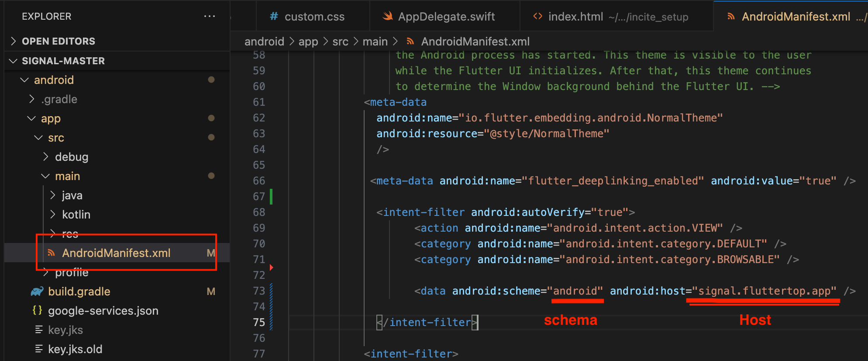Click the CSS hash icon on custom.css tab
868x361 pixels.
click(274, 17)
